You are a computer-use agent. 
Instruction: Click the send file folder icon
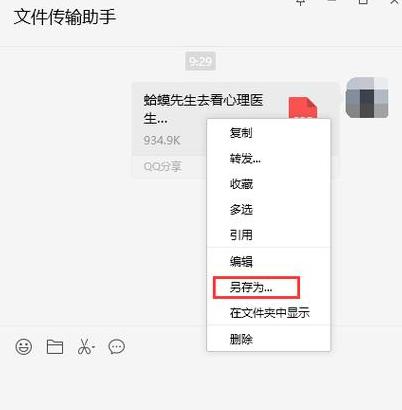click(55, 347)
